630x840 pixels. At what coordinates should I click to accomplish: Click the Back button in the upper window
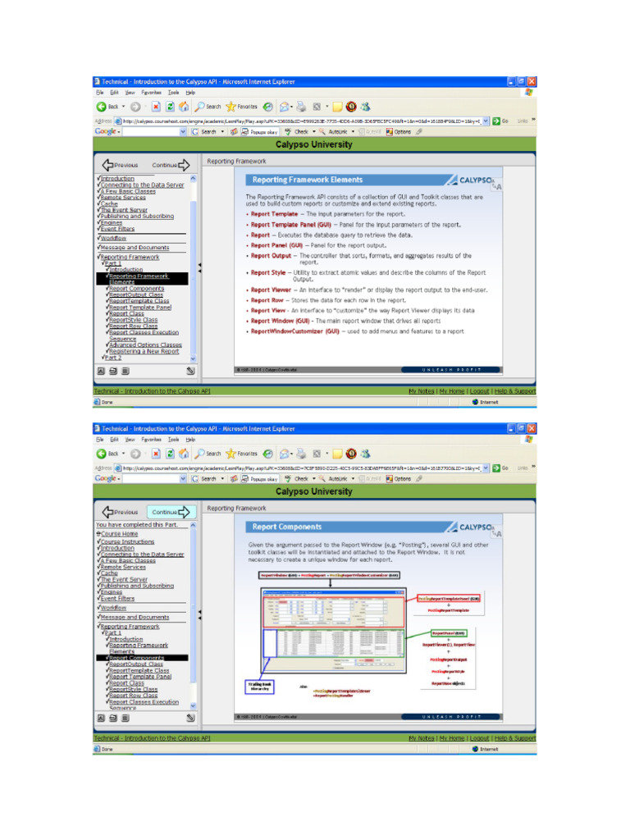[107, 107]
